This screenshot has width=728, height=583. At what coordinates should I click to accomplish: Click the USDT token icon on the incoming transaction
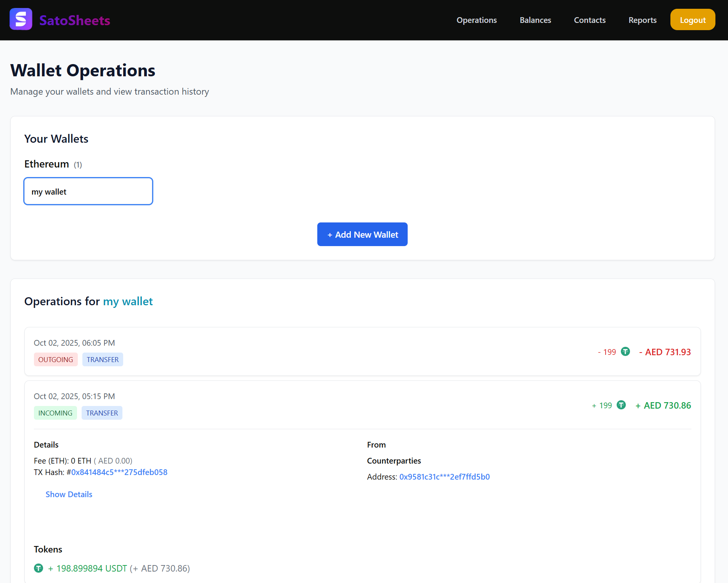(x=621, y=405)
